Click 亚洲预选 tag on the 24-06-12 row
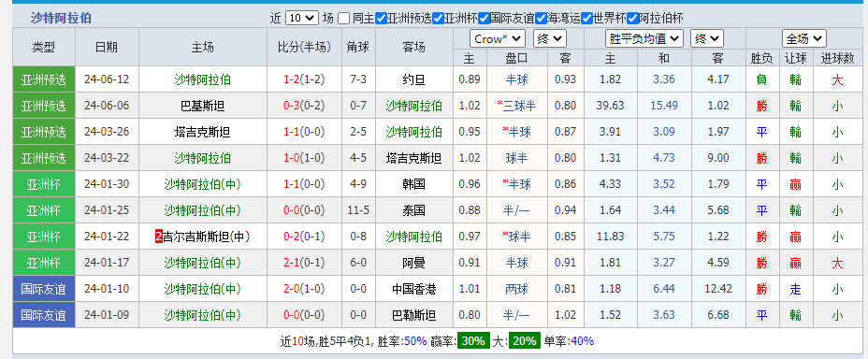Image resolution: width=868 pixels, height=359 pixels. pyautogui.click(x=44, y=79)
